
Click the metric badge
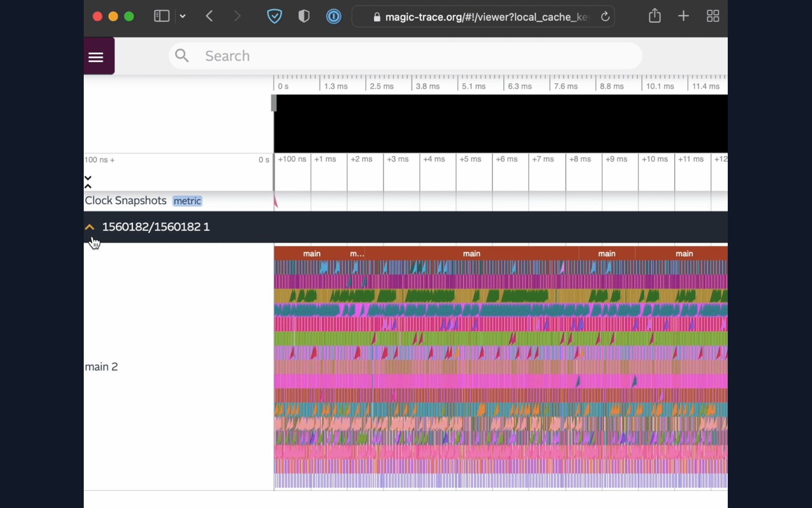click(x=187, y=201)
